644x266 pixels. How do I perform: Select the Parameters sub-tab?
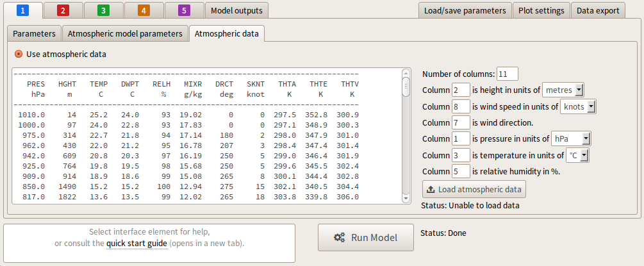click(x=34, y=34)
